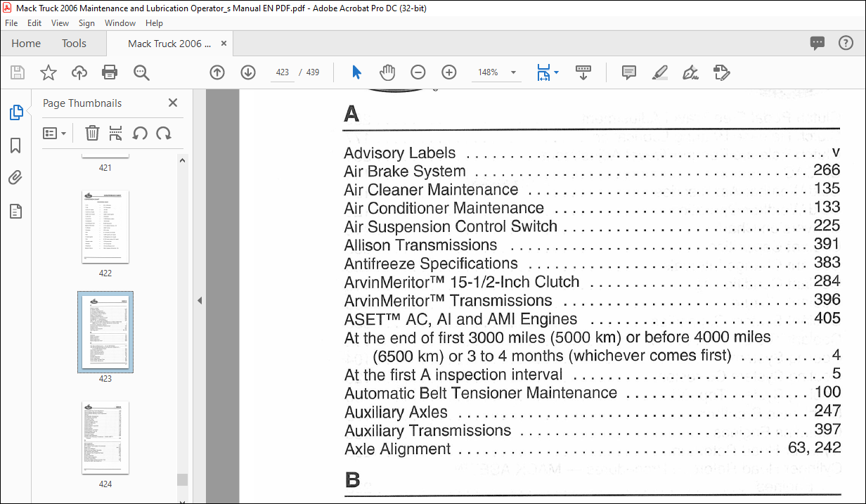Click the "Air Conditioner Maintenance" index entry
Viewport: 866px width, 504px height.
click(x=444, y=208)
